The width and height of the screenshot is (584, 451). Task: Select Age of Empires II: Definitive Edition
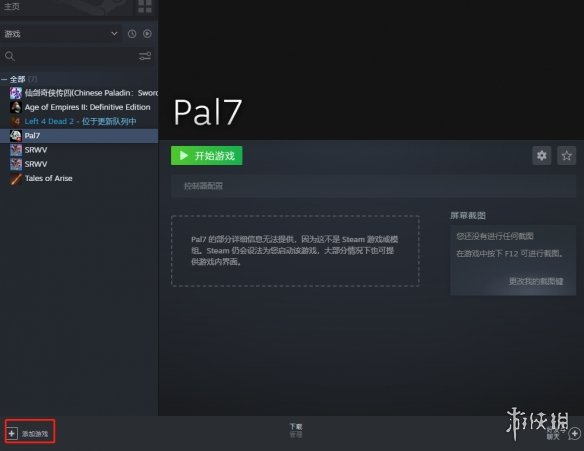(x=79, y=107)
